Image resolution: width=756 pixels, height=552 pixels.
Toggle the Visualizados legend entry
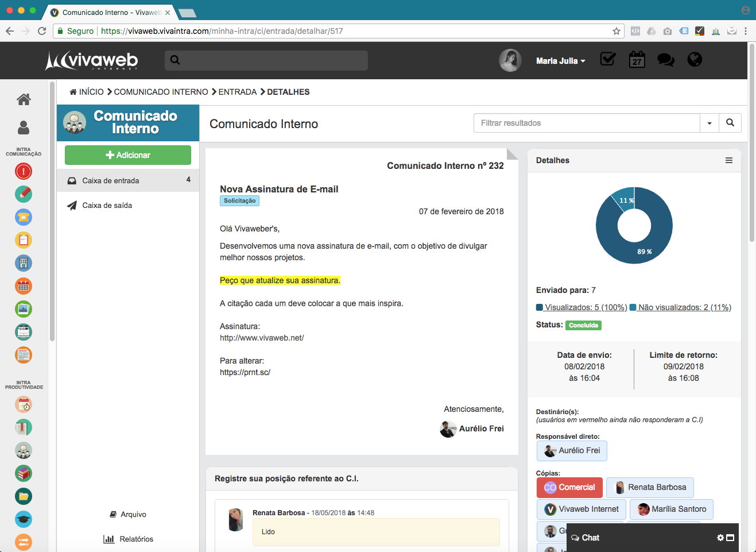point(581,307)
